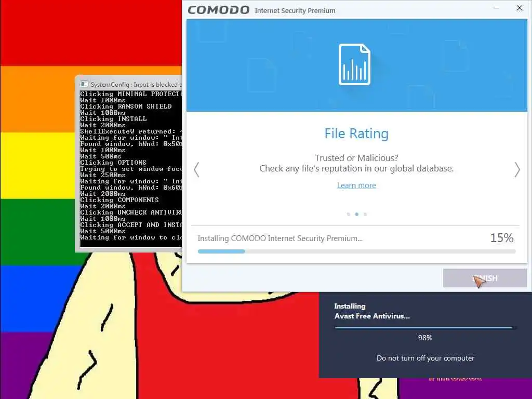Click 'Do not turn off your computer' text

(425, 358)
